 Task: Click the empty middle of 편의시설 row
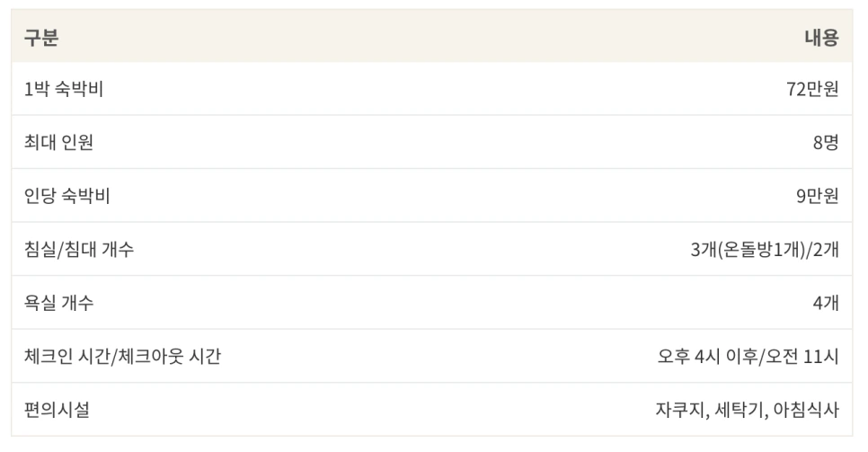pyautogui.click(x=432, y=410)
